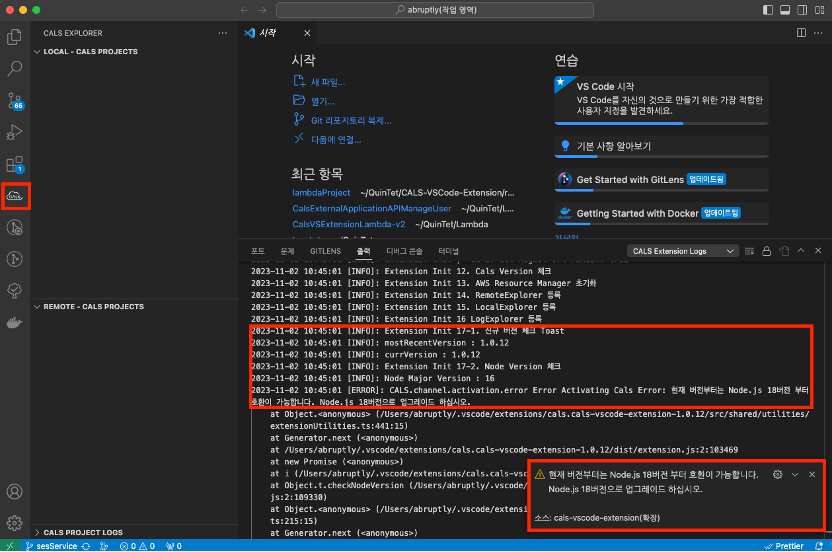Image resolution: width=832 pixels, height=552 pixels.
Task: Split the editor to the right
Action: [x=801, y=33]
